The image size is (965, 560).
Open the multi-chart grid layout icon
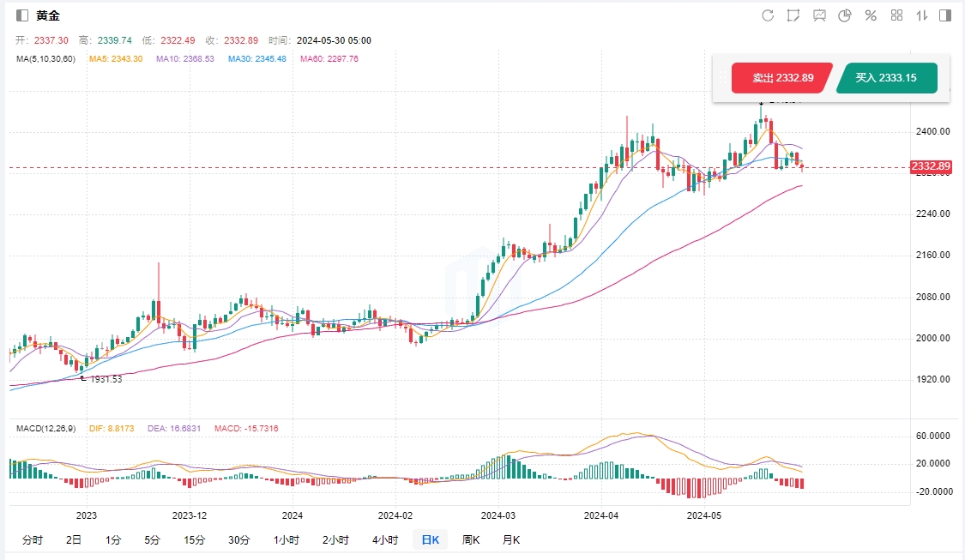click(x=897, y=15)
